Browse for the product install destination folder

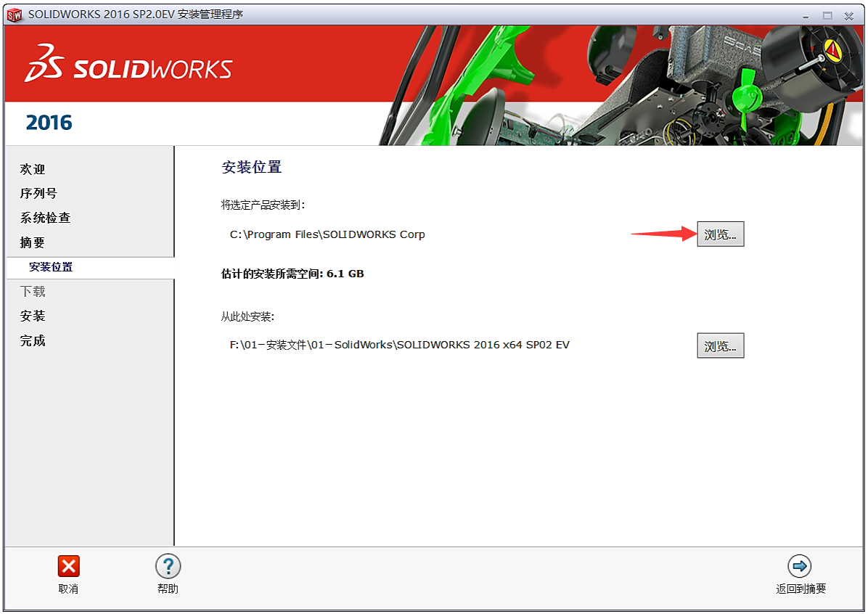pyautogui.click(x=720, y=234)
